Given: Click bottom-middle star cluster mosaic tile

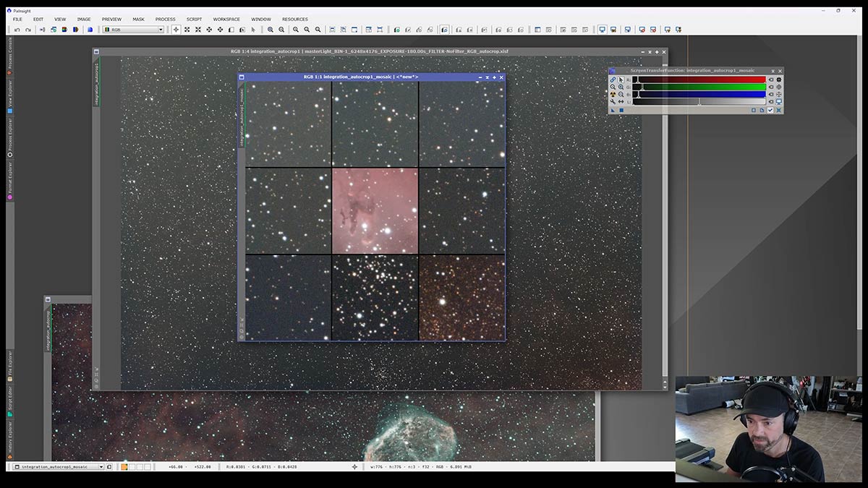Looking at the screenshot, I should [x=375, y=297].
